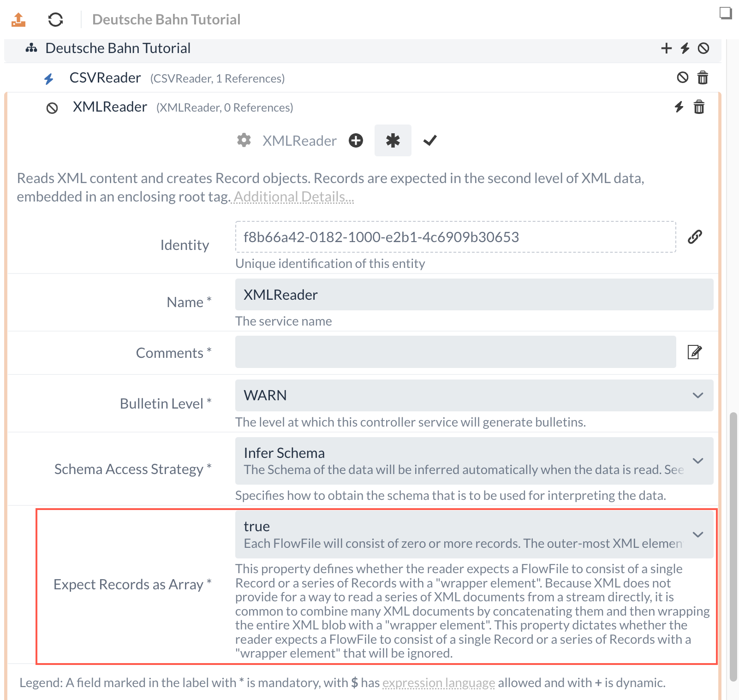The height and width of the screenshot is (700, 739).
Task: Click the circled plus to add a property
Action: tap(356, 140)
